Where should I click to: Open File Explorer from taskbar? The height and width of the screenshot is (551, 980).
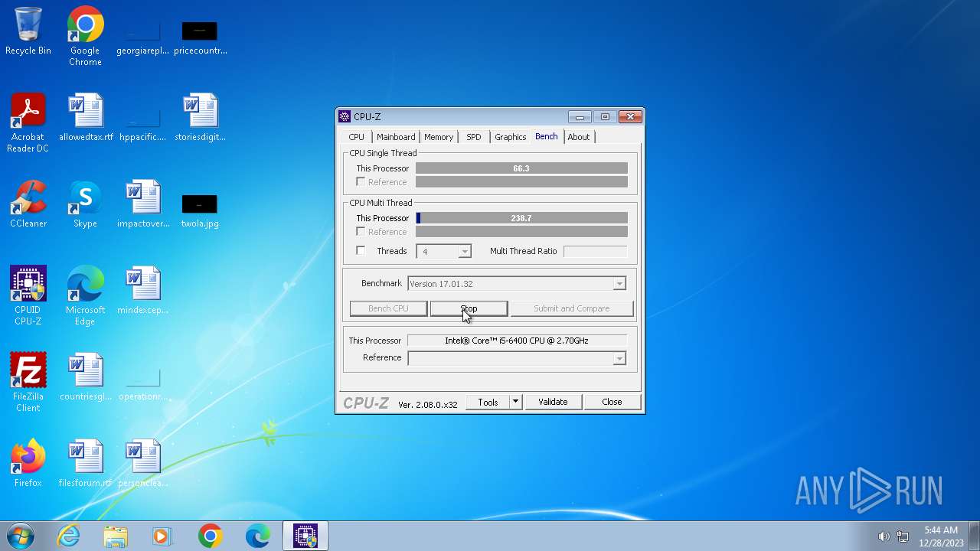point(116,536)
